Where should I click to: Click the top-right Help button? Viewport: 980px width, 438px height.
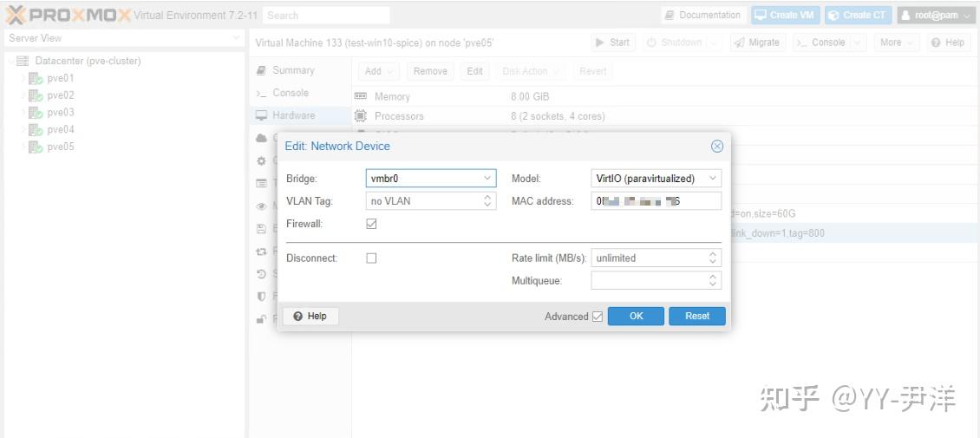tap(948, 42)
